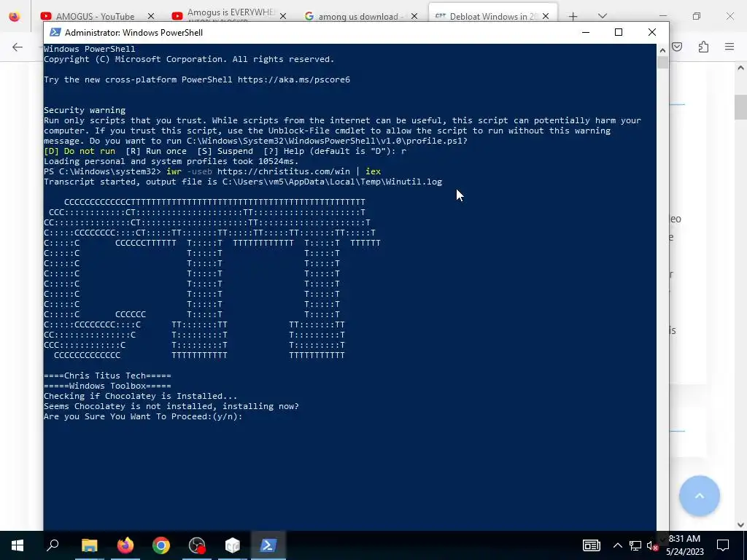Viewport: 747px width, 560px height.
Task: Open File Explorer from the taskbar
Action: point(89,545)
